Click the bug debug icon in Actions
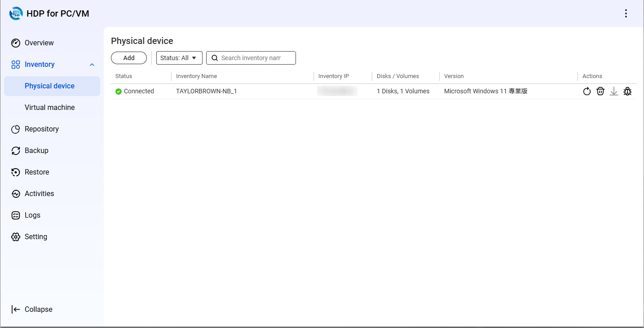 tap(627, 92)
